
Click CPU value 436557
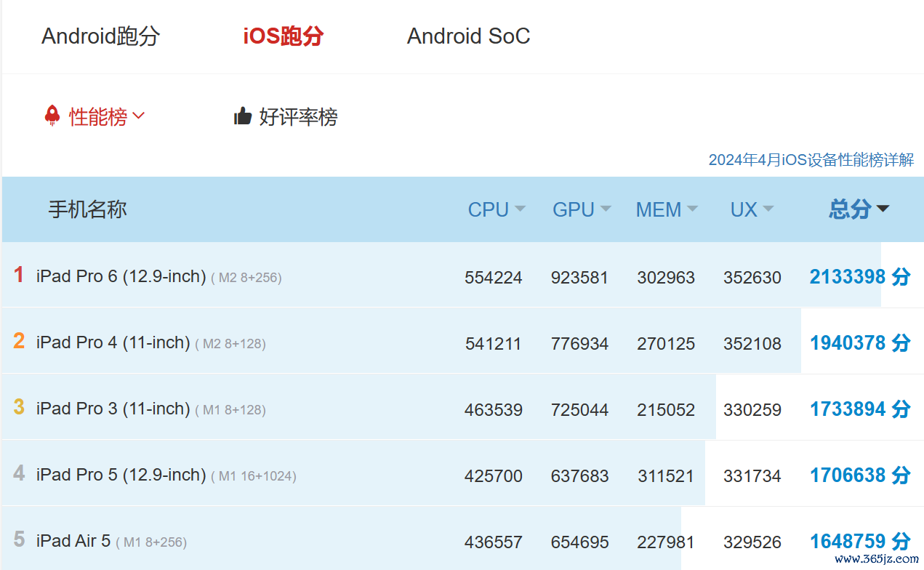[x=494, y=542]
